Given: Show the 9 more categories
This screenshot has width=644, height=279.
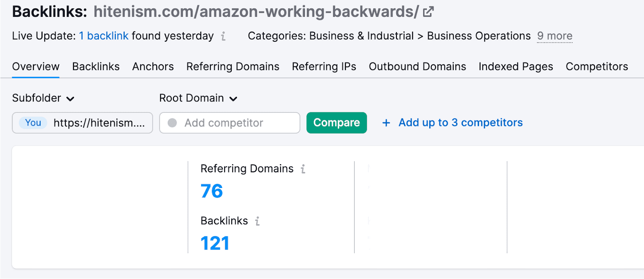Looking at the screenshot, I should tap(555, 36).
